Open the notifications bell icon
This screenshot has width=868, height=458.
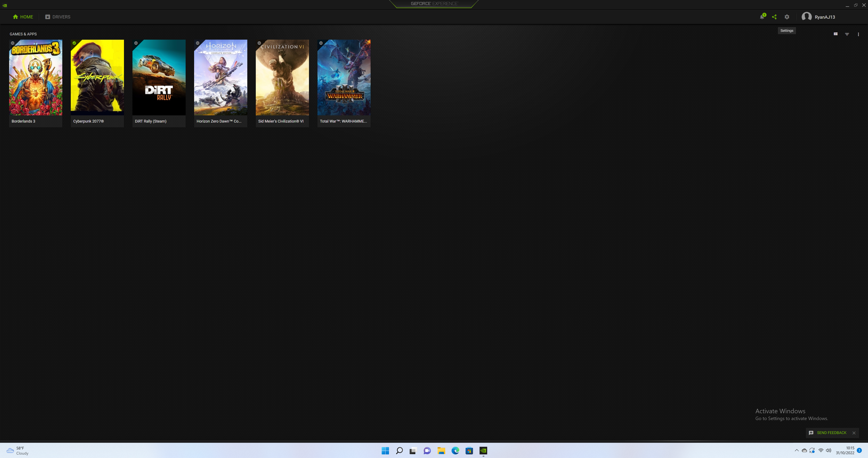click(x=762, y=17)
